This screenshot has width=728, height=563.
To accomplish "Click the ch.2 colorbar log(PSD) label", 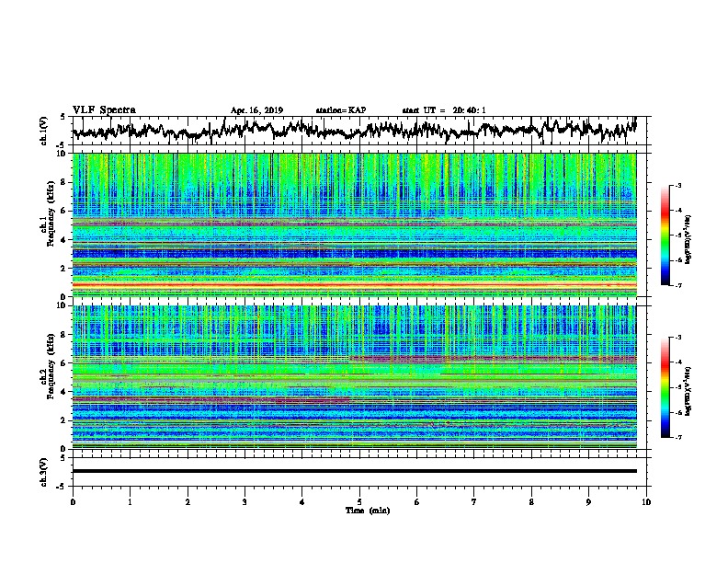I will click(x=688, y=391).
